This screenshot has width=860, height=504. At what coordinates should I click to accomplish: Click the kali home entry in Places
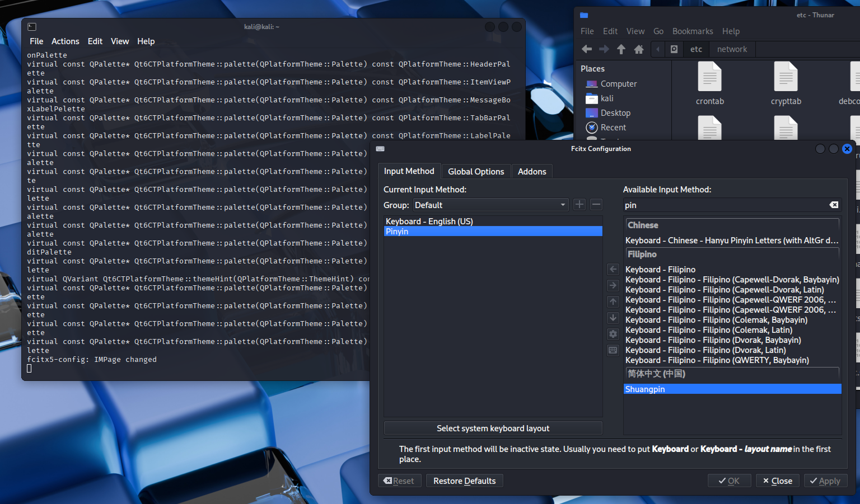pos(600,98)
